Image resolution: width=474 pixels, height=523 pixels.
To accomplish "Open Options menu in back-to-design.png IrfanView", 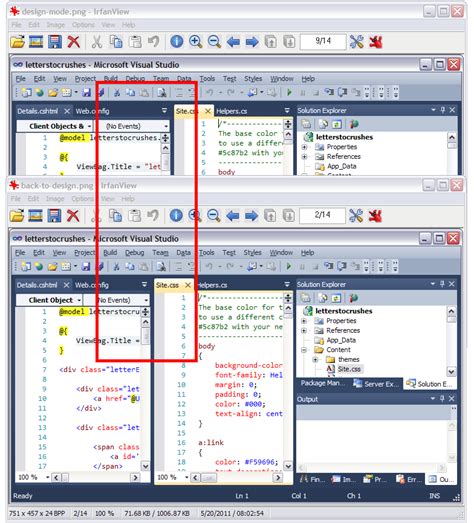I will [82, 199].
